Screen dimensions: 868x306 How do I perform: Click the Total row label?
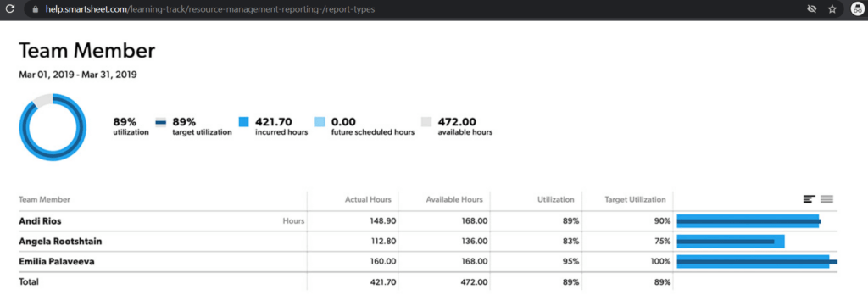29,281
